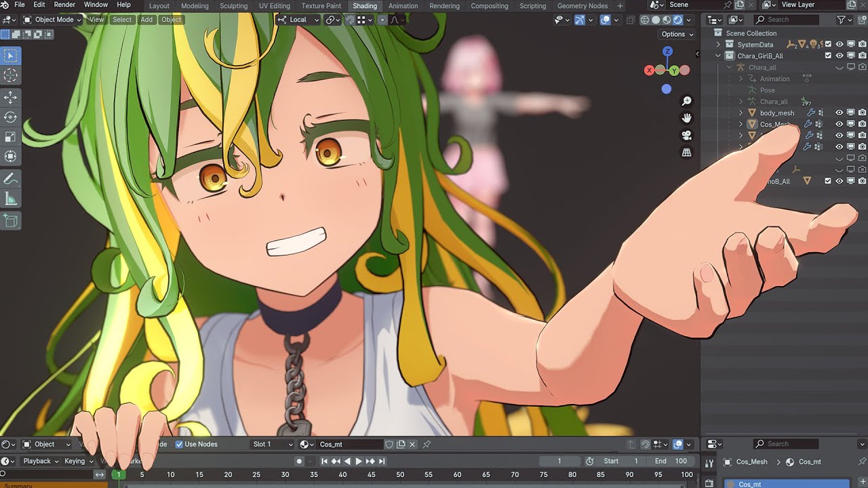This screenshot has width=868, height=488.
Task: Switch to the Animation workspace tab
Action: [x=403, y=5]
